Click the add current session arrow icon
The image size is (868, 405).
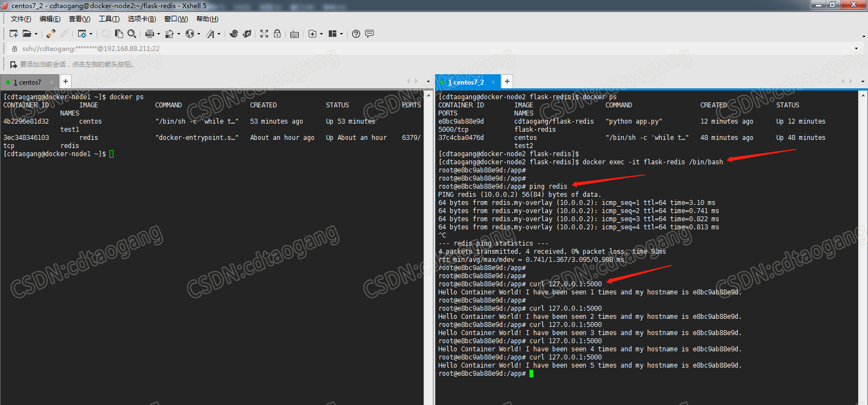(x=14, y=65)
